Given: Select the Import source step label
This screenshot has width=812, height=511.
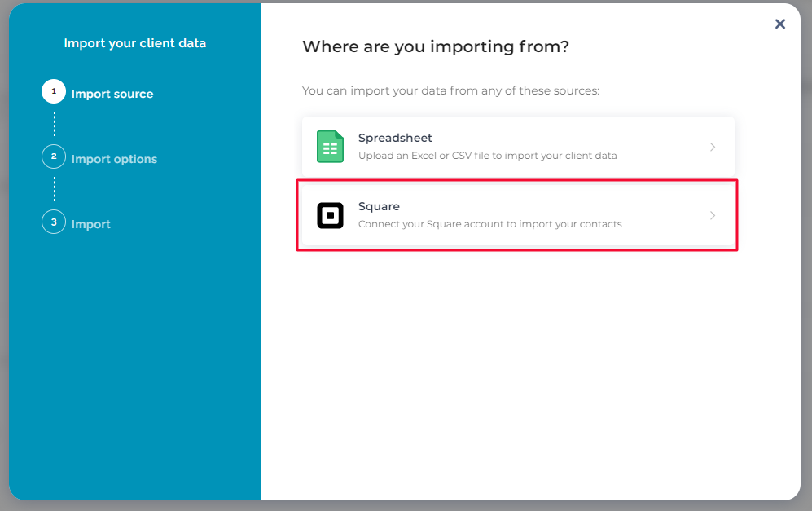Looking at the screenshot, I should tap(112, 95).
